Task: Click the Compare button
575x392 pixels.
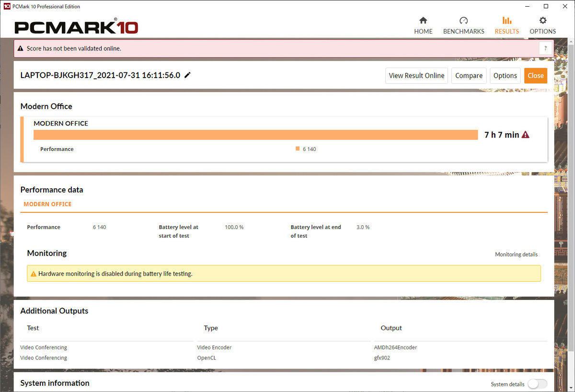Action: (x=469, y=76)
